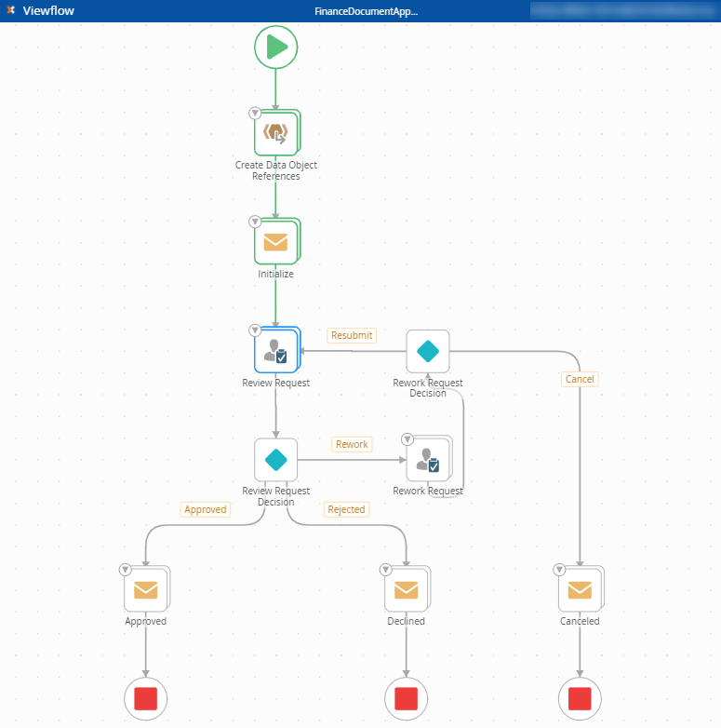The image size is (721, 728).
Task: Click the red end node below Canceled
Action: [x=580, y=698]
